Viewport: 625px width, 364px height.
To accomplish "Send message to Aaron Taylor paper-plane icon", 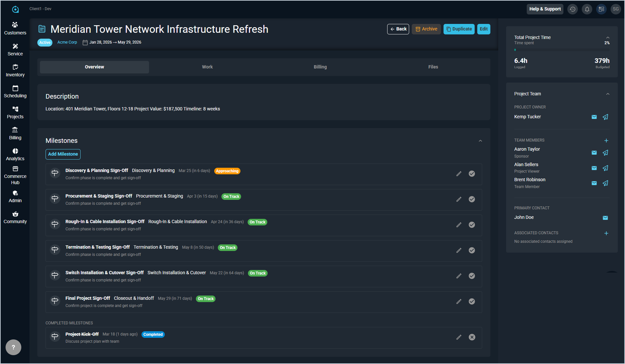I will coord(605,153).
